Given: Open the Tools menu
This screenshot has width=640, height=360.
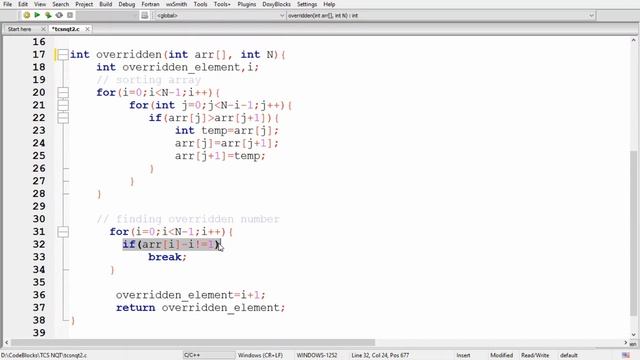Looking at the screenshot, I should [200, 4].
